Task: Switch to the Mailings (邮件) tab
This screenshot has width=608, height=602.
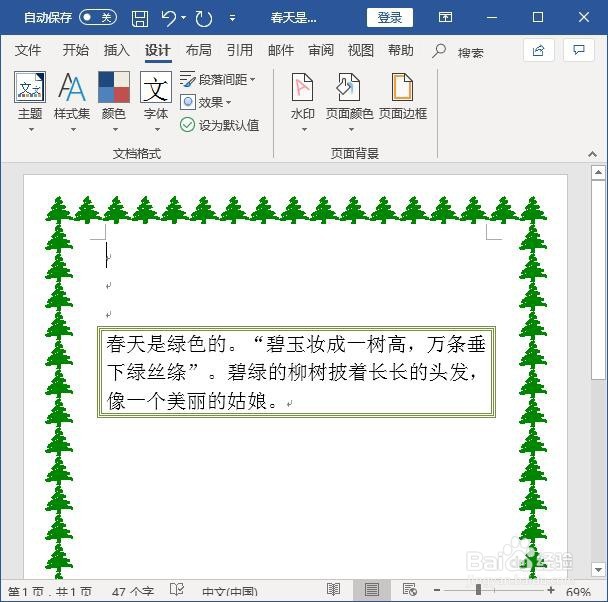Action: [281, 50]
